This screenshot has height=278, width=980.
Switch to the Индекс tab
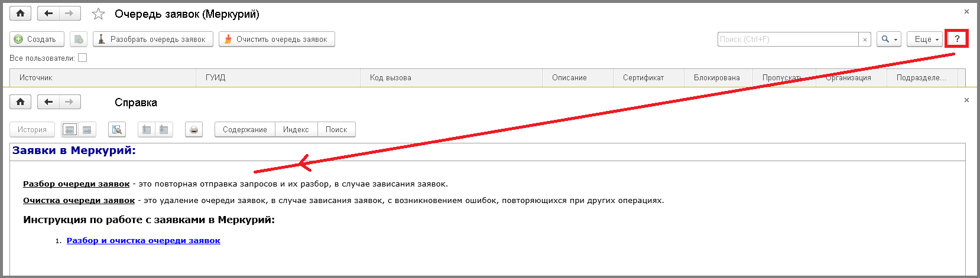(x=296, y=129)
